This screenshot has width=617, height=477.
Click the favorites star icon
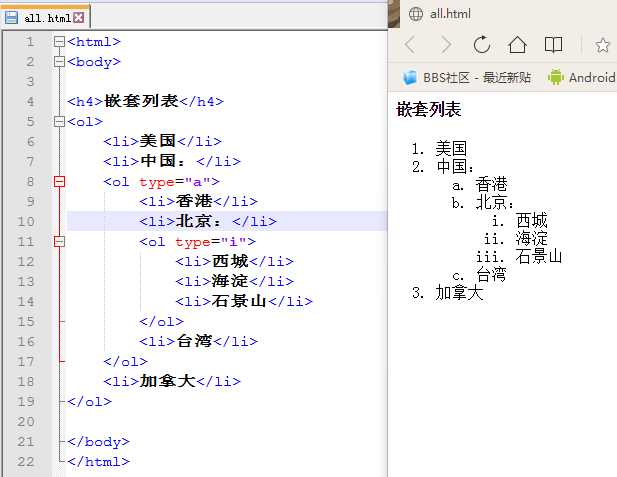(602, 45)
